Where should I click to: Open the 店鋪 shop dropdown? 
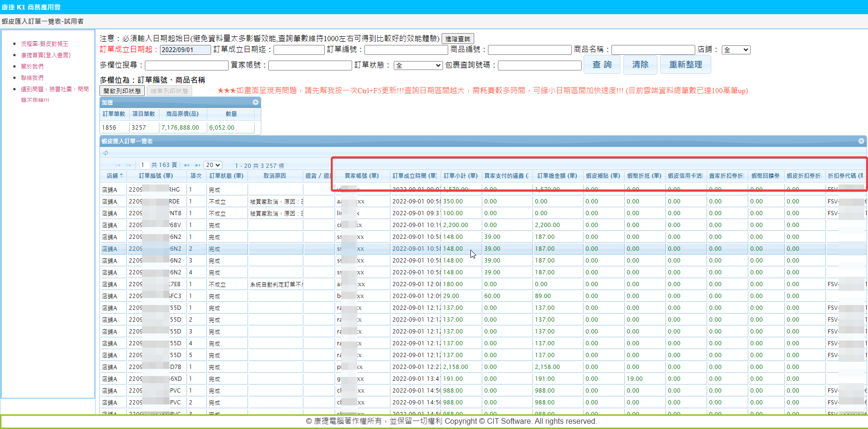coord(736,50)
